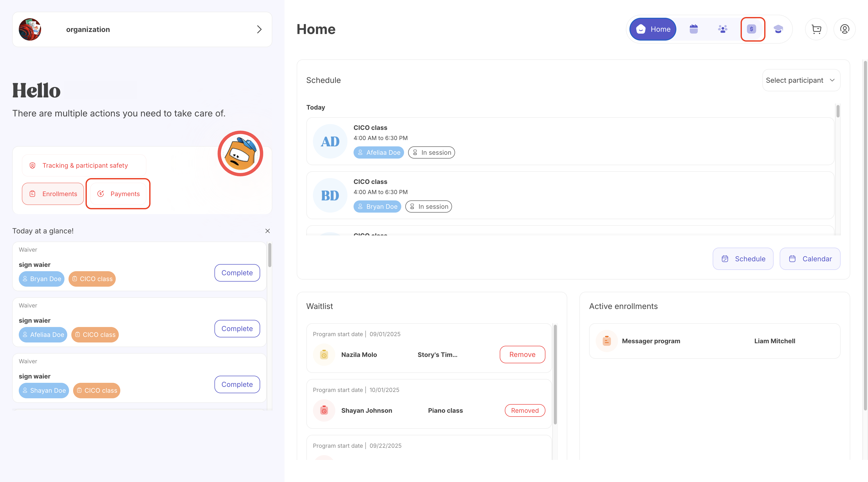
Task: Open the shopping cart
Action: pos(816,29)
